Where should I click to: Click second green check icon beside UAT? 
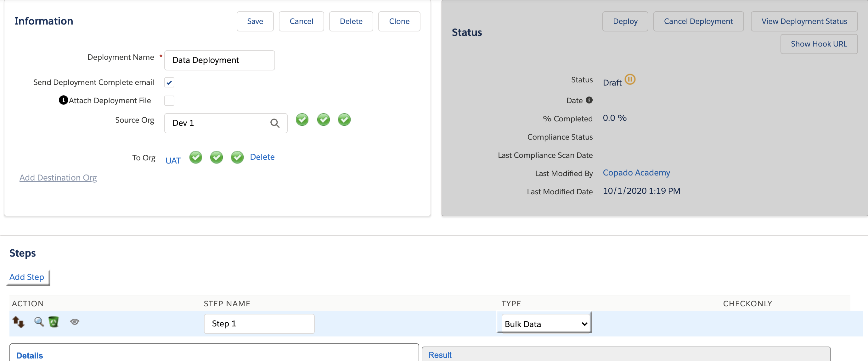[x=216, y=157]
